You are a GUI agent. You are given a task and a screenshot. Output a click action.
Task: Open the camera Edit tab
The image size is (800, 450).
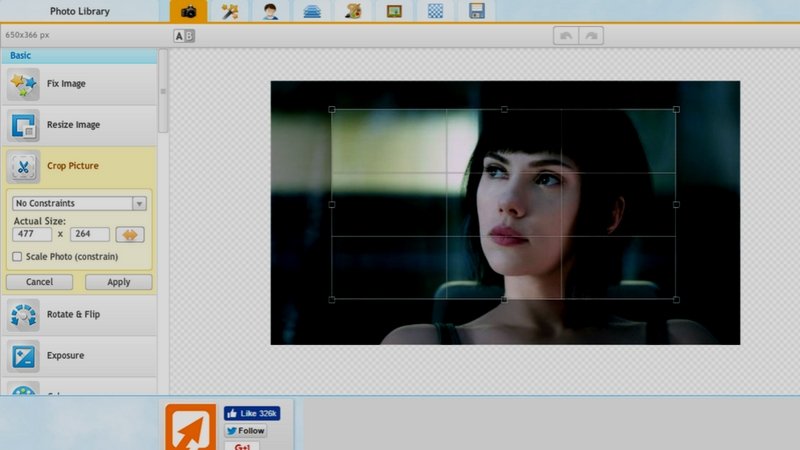[x=189, y=11]
